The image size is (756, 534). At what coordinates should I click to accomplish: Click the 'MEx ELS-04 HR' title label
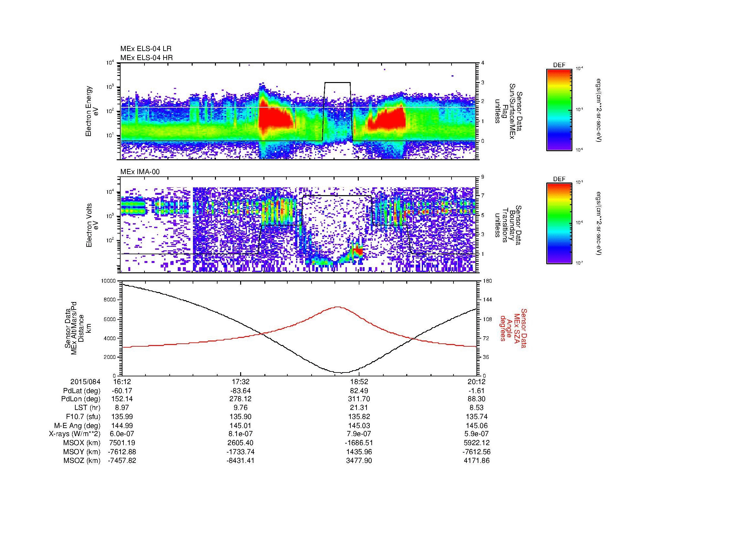coord(146,58)
